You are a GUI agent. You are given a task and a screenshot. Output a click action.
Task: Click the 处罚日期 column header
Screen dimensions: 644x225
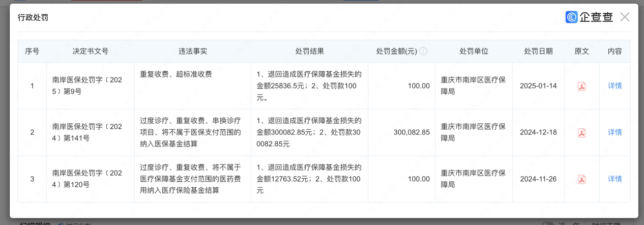coord(538,51)
